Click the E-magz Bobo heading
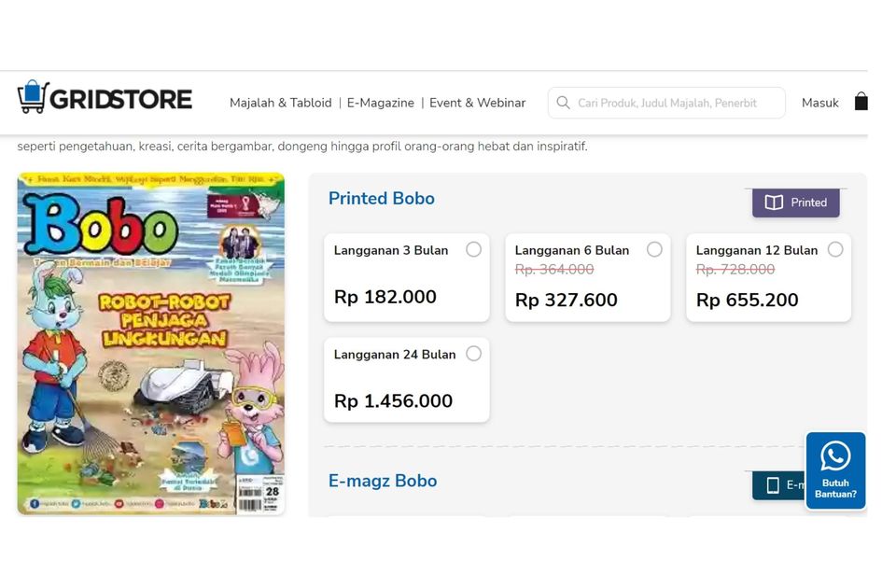 [383, 481]
